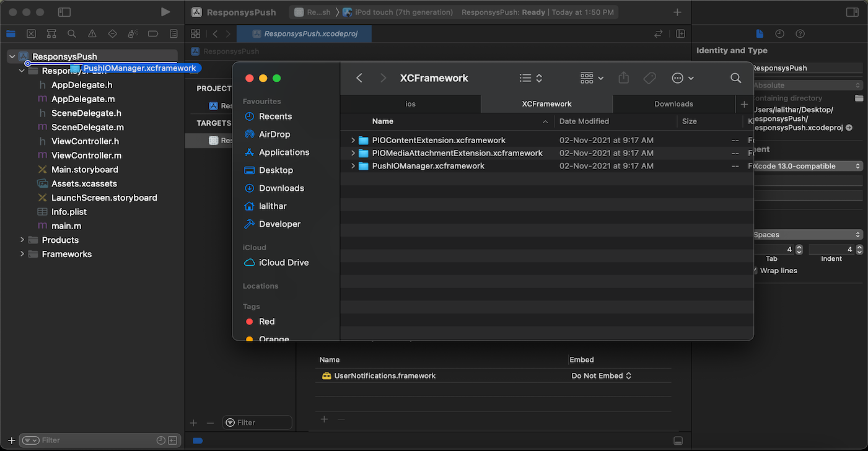Open the Spaces indent-using dropdown
This screenshot has height=451, width=868.
click(807, 235)
